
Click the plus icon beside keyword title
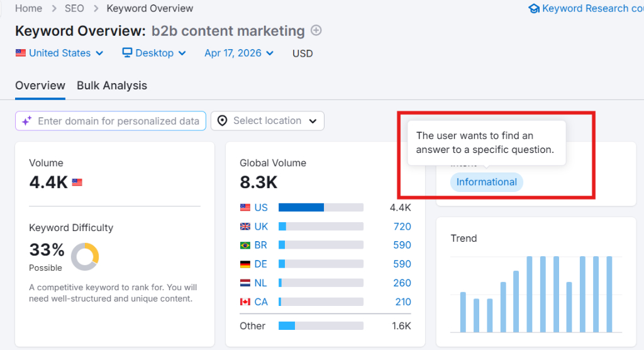click(316, 31)
